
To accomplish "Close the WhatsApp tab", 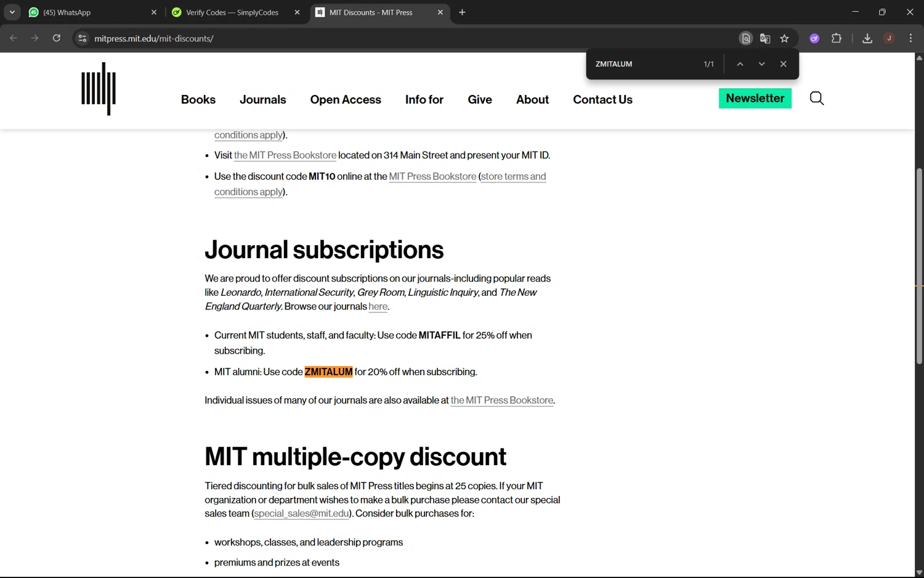I will pyautogui.click(x=154, y=12).
